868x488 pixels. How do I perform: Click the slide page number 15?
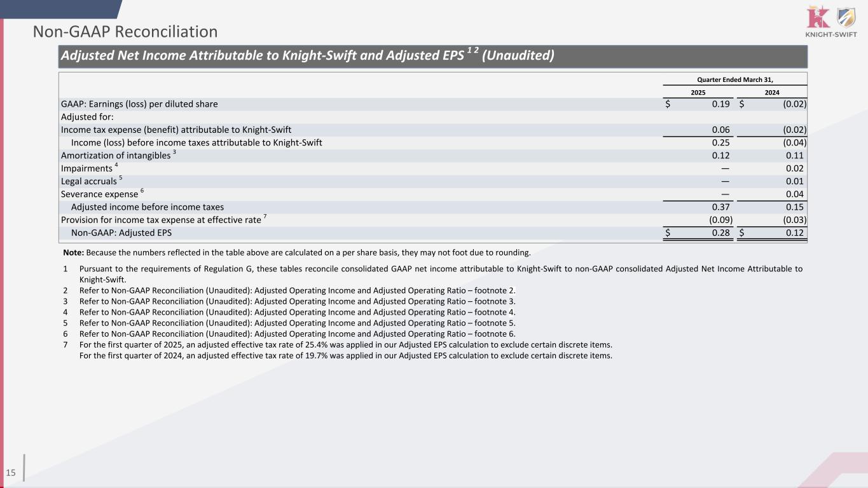11,472
